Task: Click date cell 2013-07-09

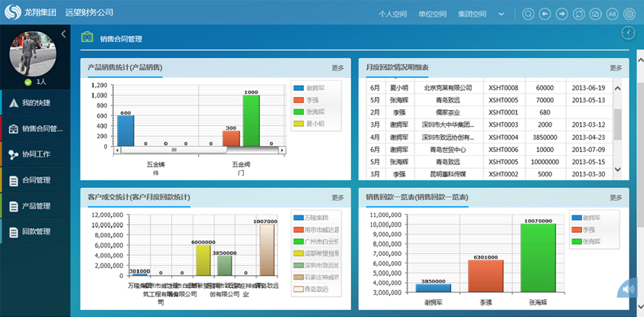Action: coord(589,149)
